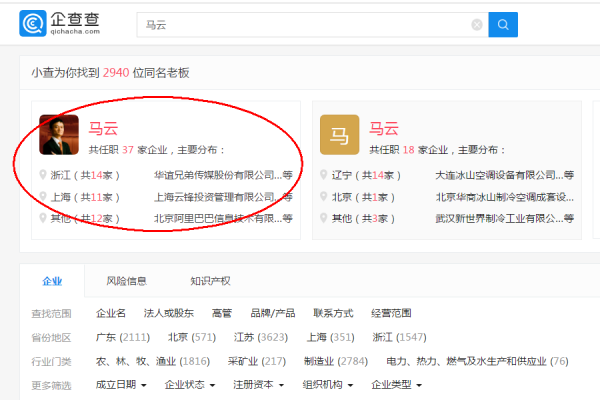Viewport: 600px width, 400px height.
Task: Filter industry by 制造业 (2784)
Action: [336, 361]
